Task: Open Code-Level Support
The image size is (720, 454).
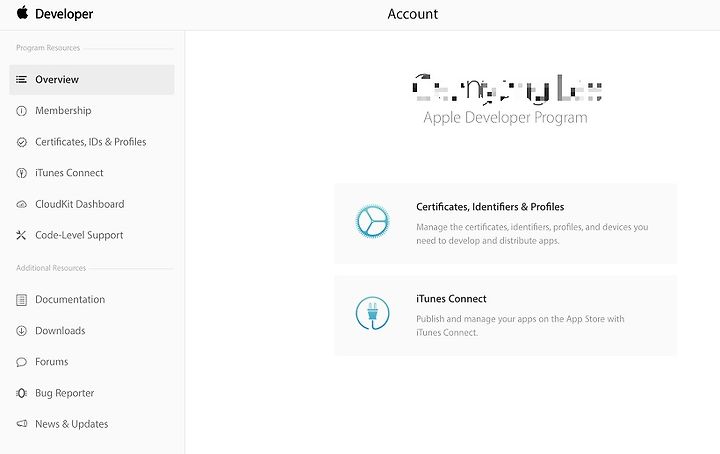Action: tap(79, 235)
